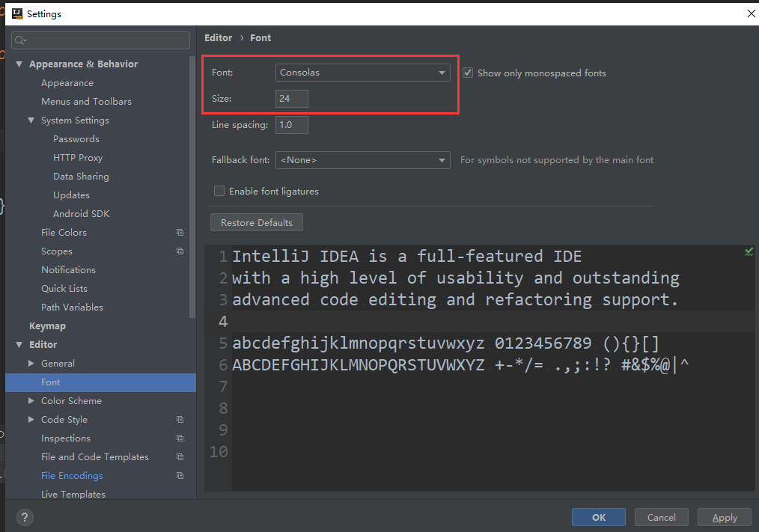Expand the Color Scheme node
Image resolution: width=759 pixels, height=532 pixels.
click(31, 401)
